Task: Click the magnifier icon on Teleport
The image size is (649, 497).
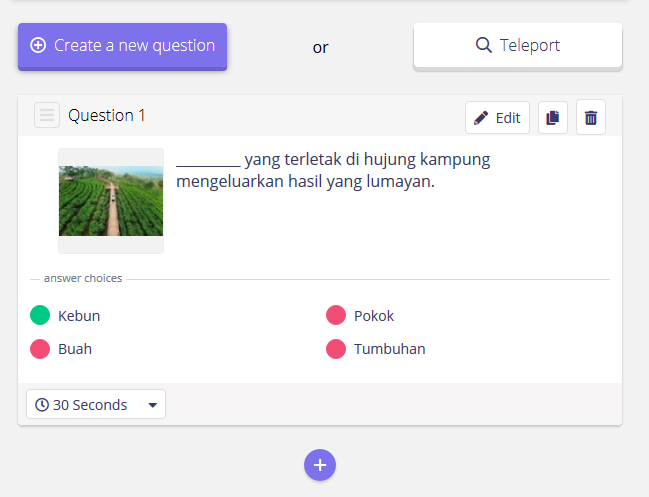Action: point(483,45)
